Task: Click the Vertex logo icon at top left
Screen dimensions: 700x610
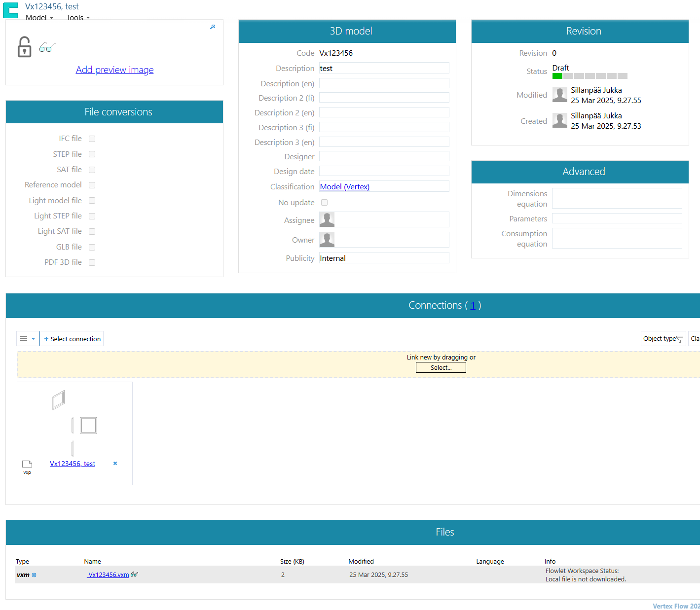Action: coord(10,10)
